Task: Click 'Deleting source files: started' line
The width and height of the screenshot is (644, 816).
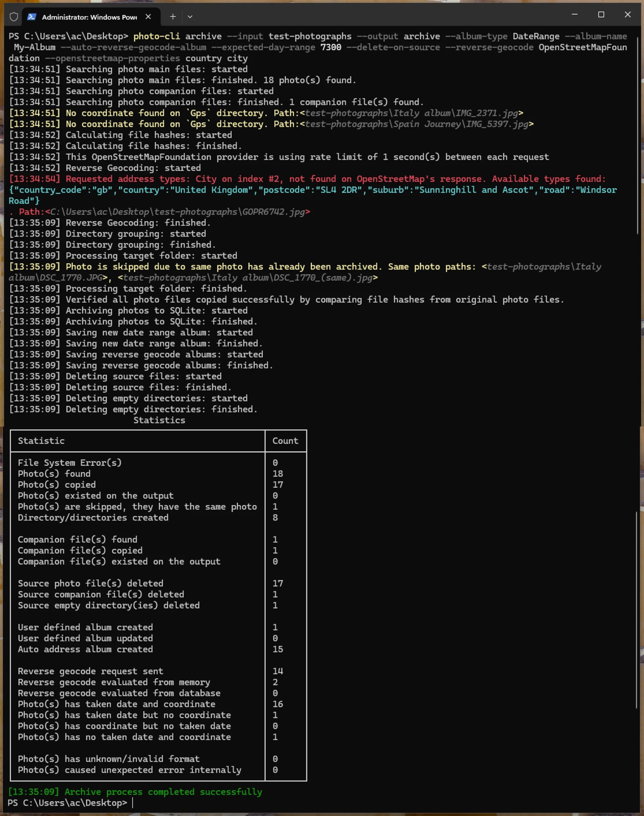Action: (115, 377)
